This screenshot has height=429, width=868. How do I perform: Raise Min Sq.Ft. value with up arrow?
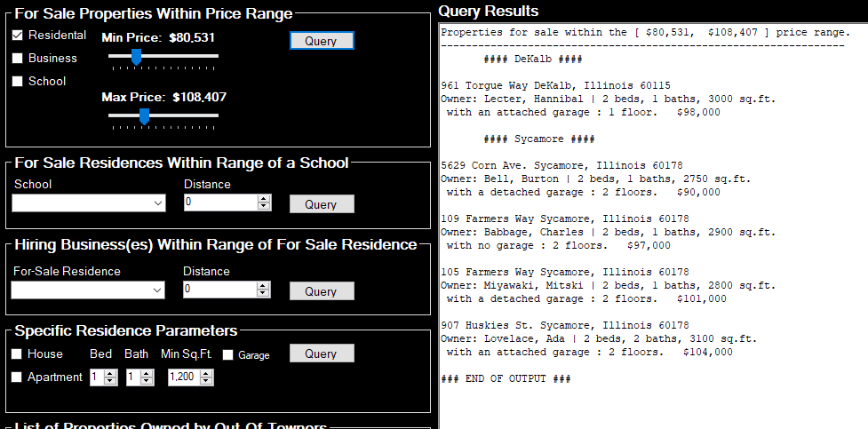tap(207, 374)
